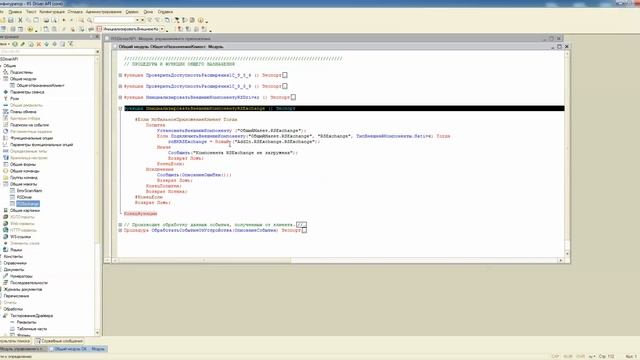This screenshot has height=360, width=640.
Task: Click the pencil edit icon in configuration panel
Action: pyautogui.click(x=23, y=44)
